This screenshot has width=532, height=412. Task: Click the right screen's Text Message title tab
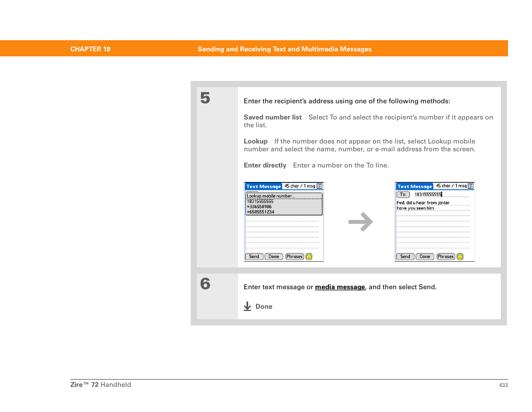coord(414,186)
